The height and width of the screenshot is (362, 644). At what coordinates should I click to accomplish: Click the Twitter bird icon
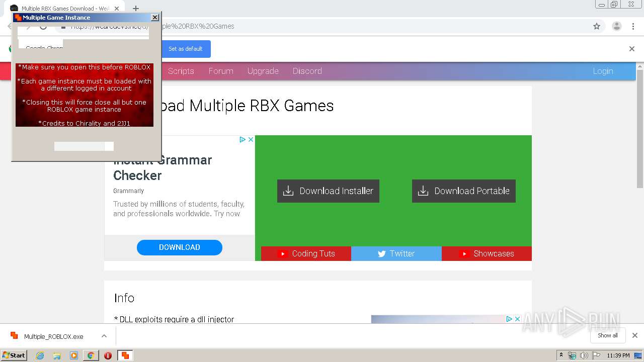(382, 254)
